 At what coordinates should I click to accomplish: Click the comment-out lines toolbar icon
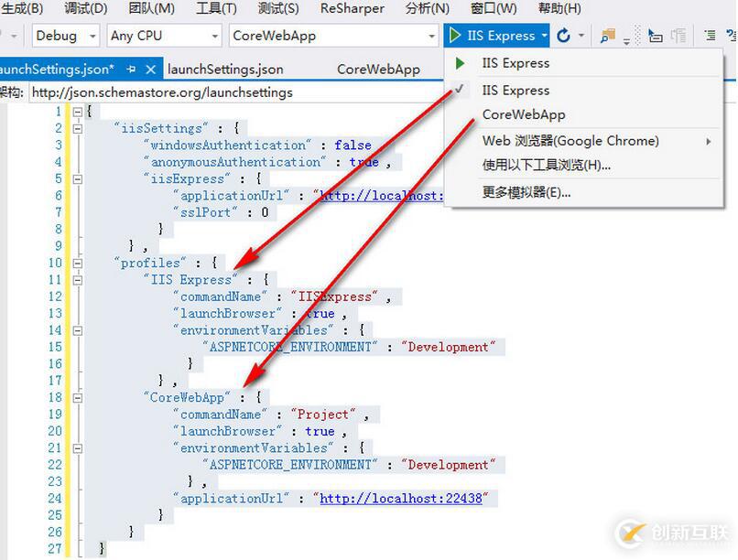point(709,37)
